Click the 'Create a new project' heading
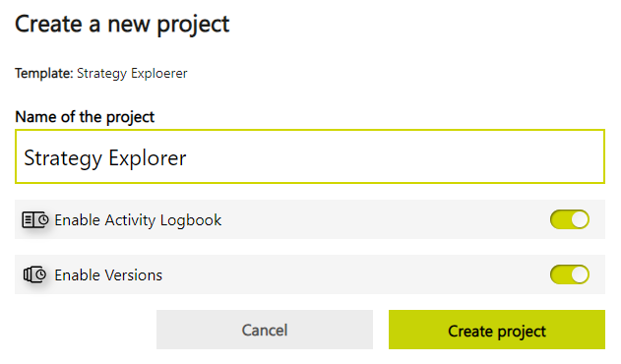 122,25
